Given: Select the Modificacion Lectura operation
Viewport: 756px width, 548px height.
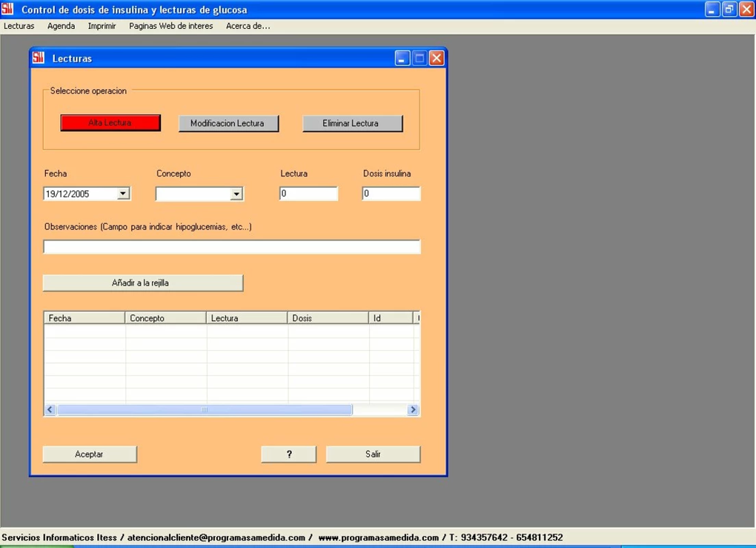Looking at the screenshot, I should 228,123.
